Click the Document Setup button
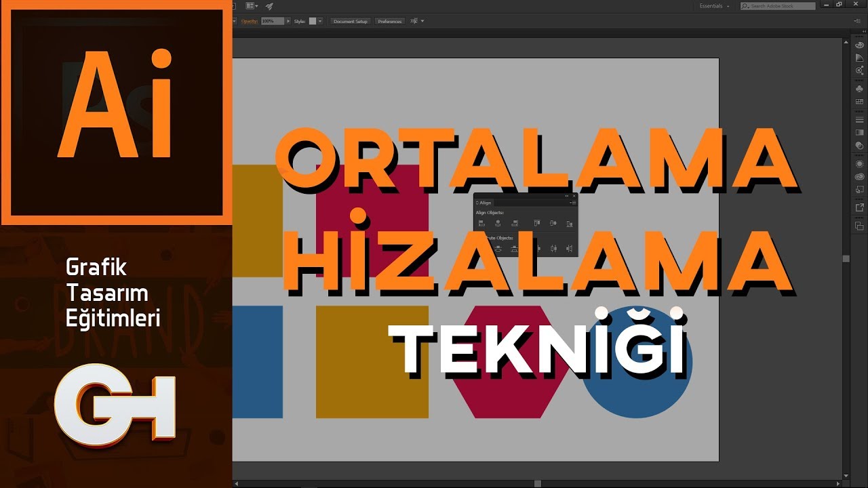The image size is (868, 488). [351, 21]
